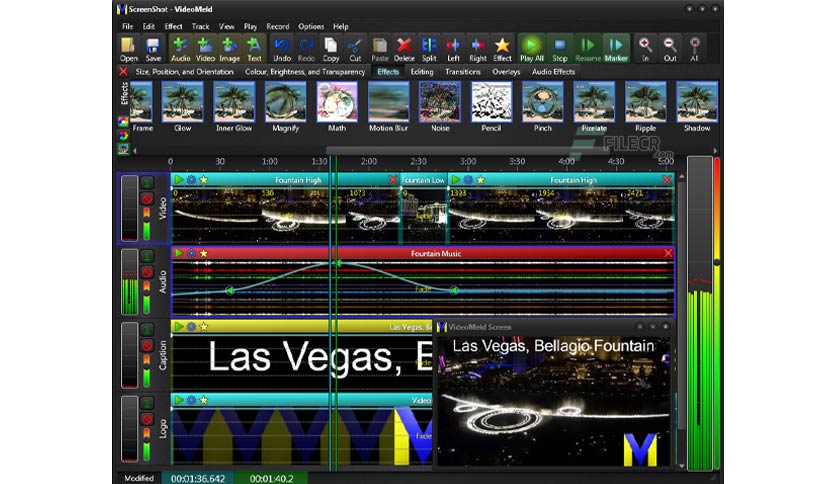The width and height of the screenshot is (836, 484).
Task: Zoom out of the timeline
Action: 670,49
